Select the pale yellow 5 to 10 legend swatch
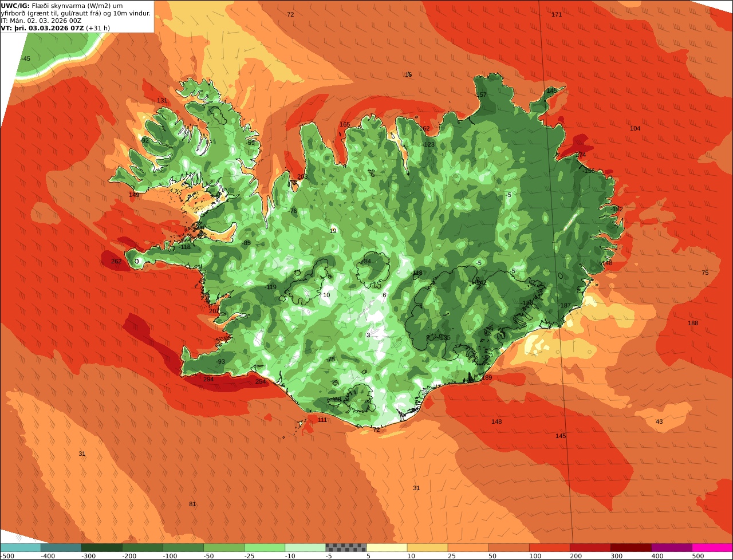Image resolution: width=733 pixels, height=560 pixels. click(387, 547)
